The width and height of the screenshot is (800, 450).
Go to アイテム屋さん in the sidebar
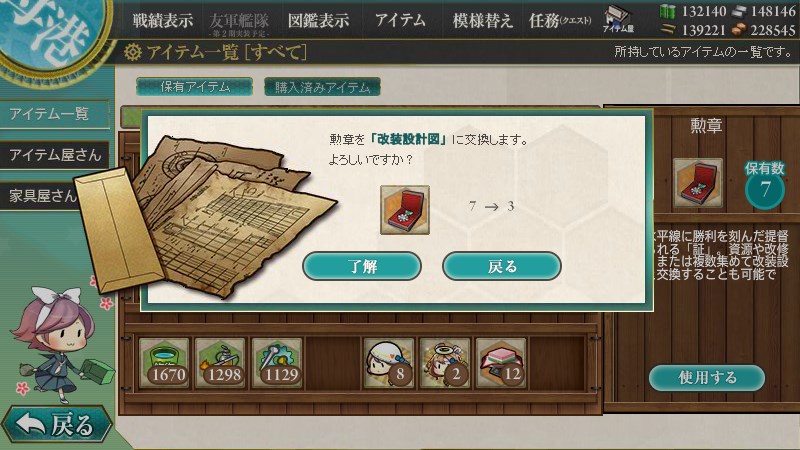(x=55, y=155)
